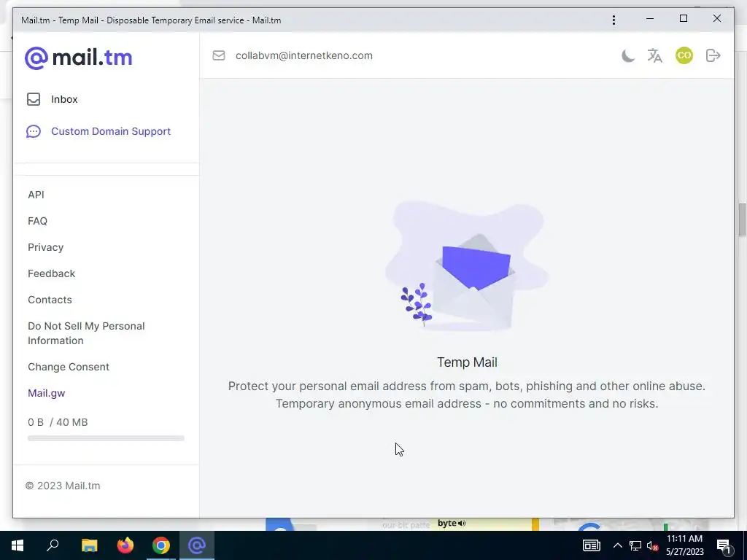The height and width of the screenshot is (560, 747).
Task: Click the mail.tm logo
Action: (x=79, y=58)
